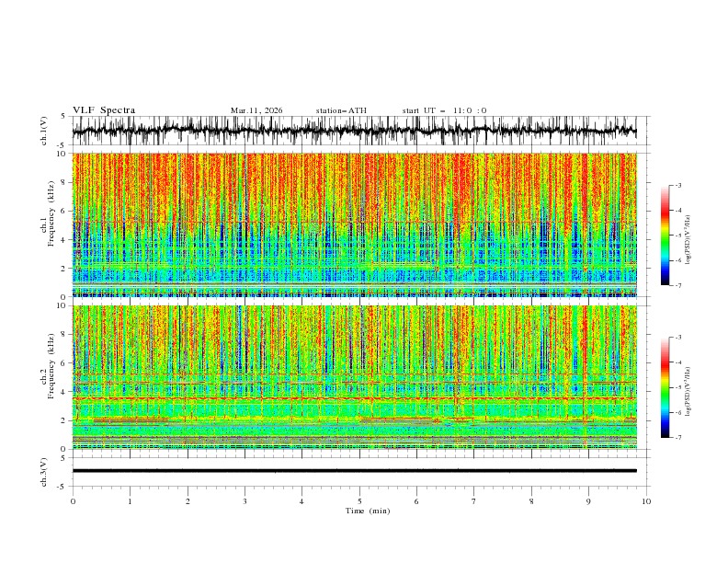Click the "Time (min)" x-axis label
Viewport: 728px width, 563px height.
(x=368, y=511)
